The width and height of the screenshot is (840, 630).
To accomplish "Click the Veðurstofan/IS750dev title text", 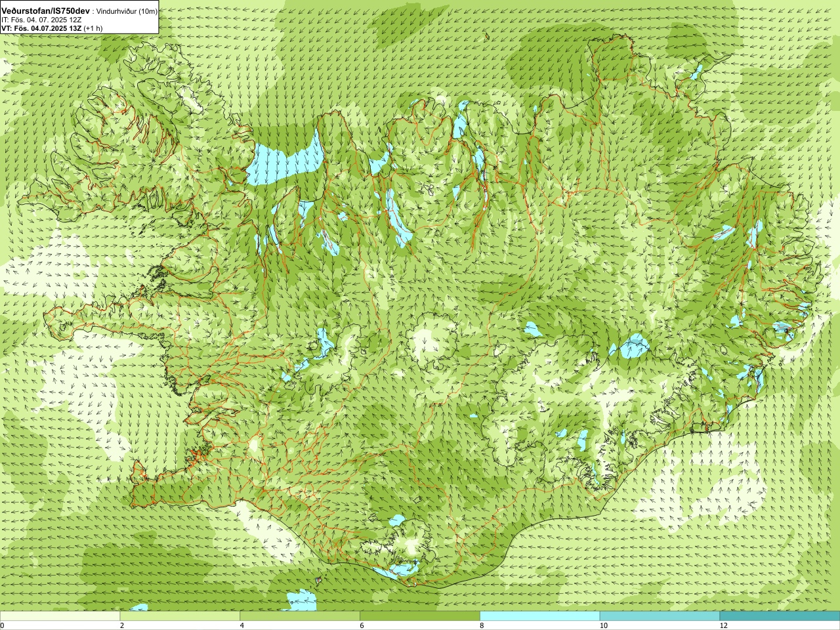I will (x=46, y=11).
